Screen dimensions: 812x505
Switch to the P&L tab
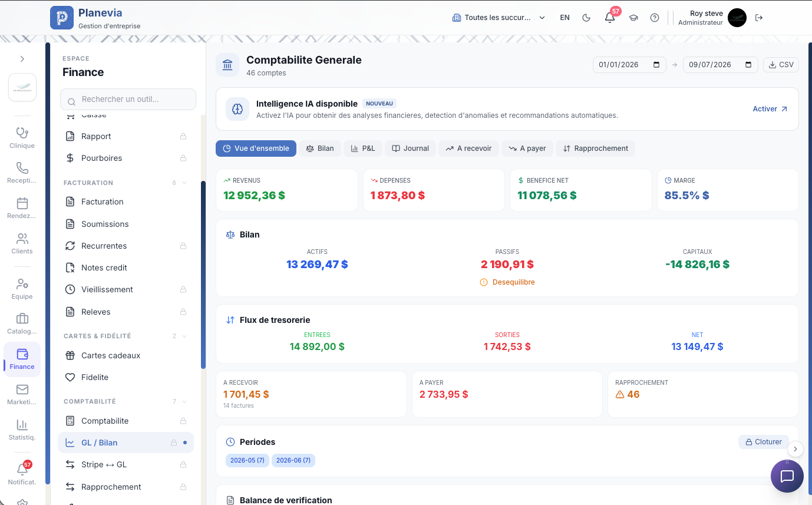pyautogui.click(x=363, y=148)
